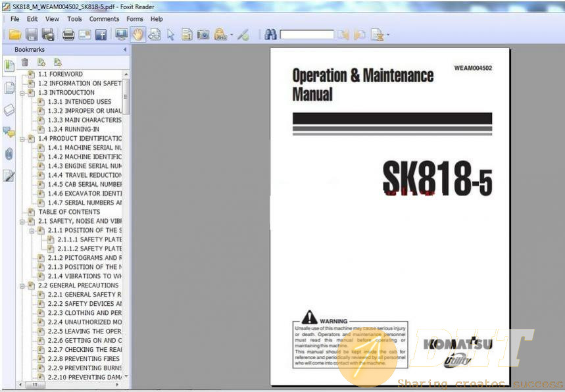Click the Typewriter tool icon
Viewport: 565px width, 392px height.
(220, 35)
